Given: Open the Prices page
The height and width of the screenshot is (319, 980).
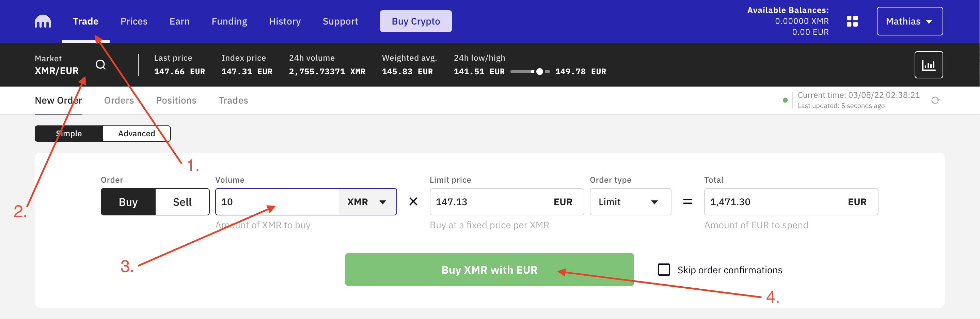Looking at the screenshot, I should (133, 21).
